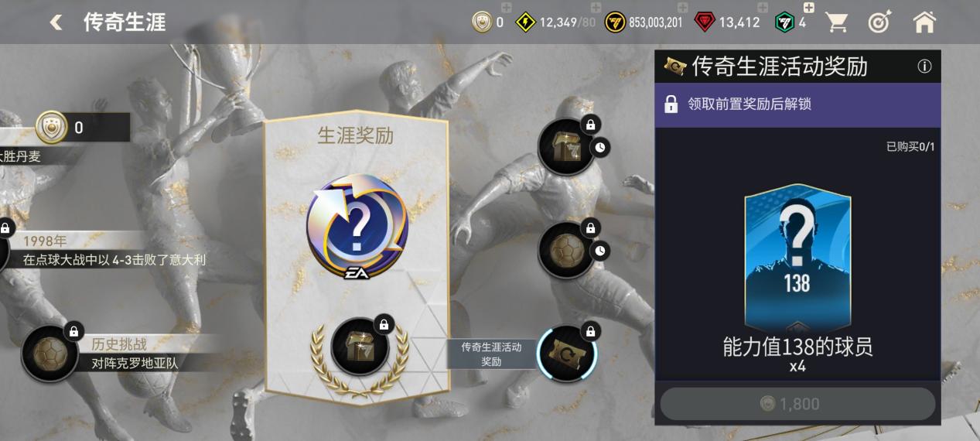Go back using the arrow beside 传奇生涯

tap(56, 22)
